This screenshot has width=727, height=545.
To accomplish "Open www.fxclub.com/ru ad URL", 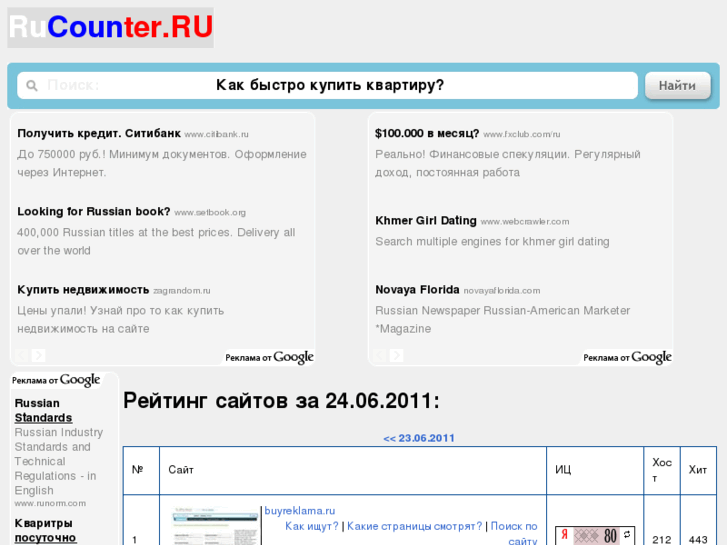I will click(x=522, y=135).
